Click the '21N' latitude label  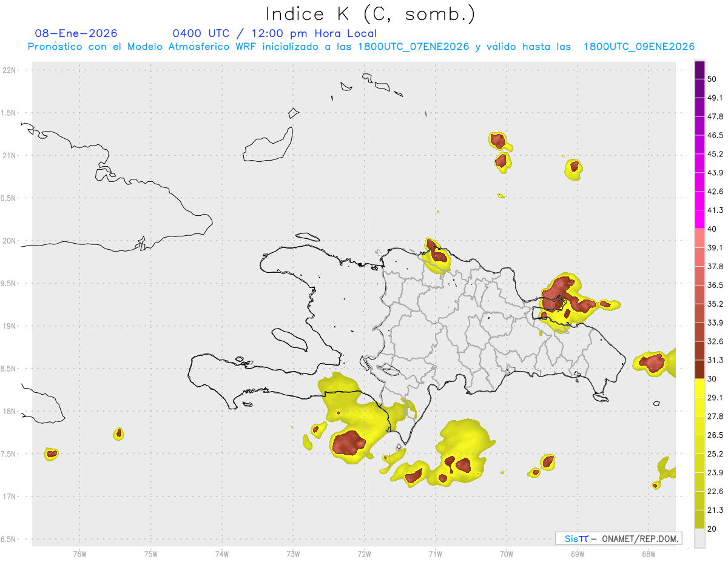[x=10, y=155]
